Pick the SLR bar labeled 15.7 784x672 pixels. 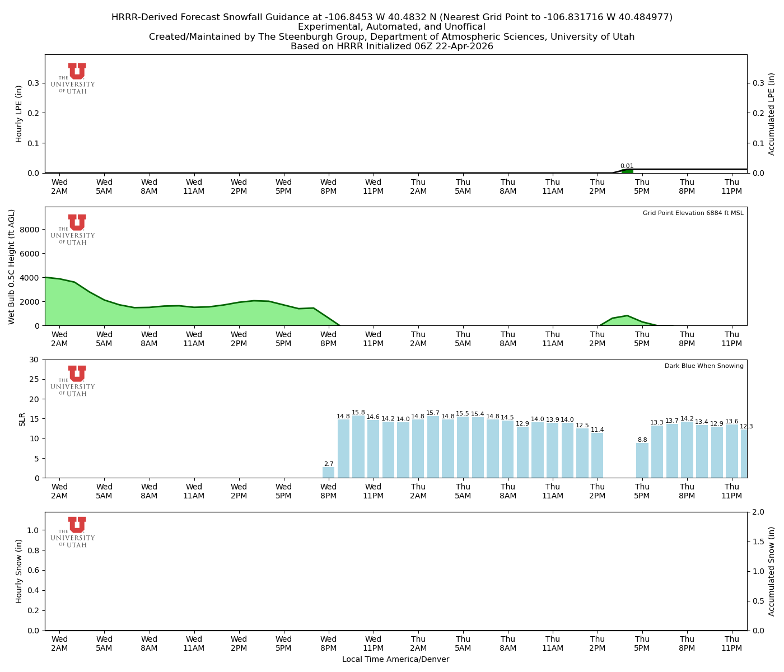click(x=433, y=447)
